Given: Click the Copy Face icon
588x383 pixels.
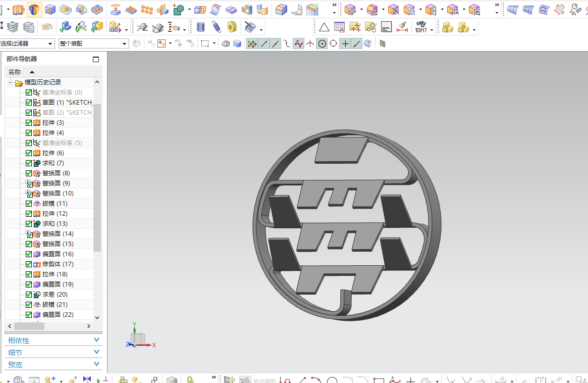Looking at the screenshot, I should point(409,10).
